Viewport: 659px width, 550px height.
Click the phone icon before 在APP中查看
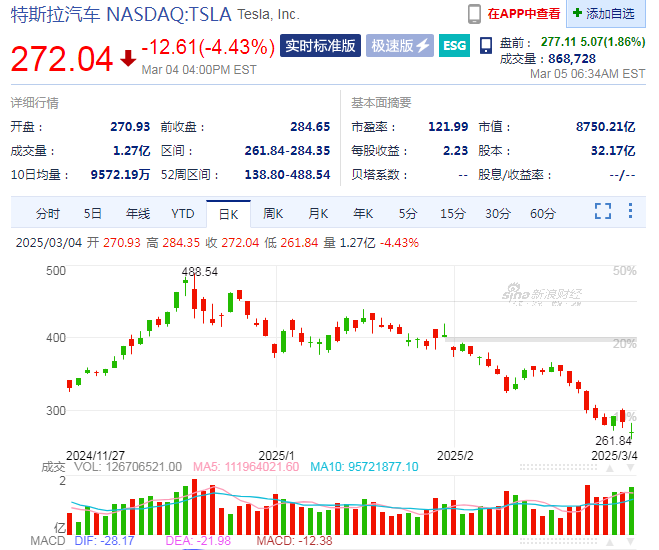pos(474,14)
